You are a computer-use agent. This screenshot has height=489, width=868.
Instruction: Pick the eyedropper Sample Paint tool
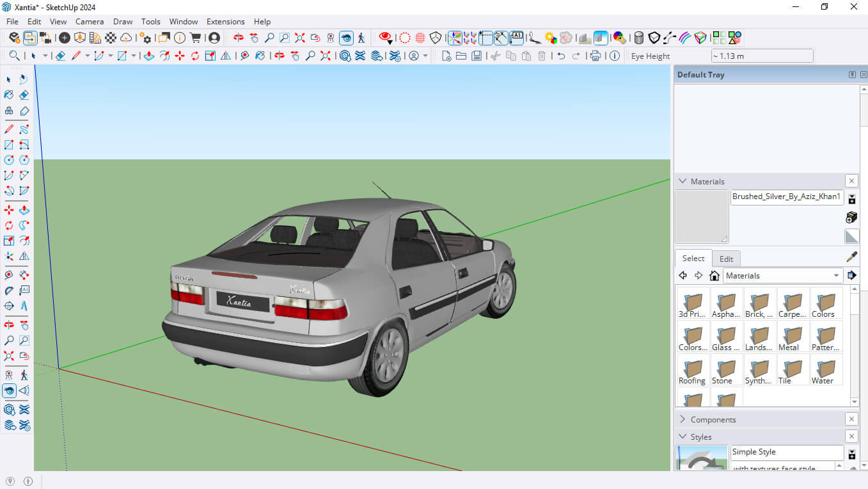851,257
